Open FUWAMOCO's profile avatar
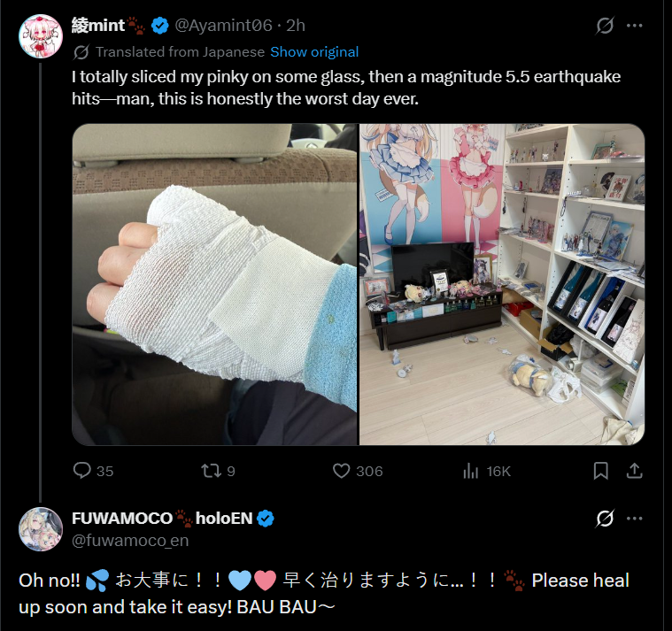 [41, 529]
